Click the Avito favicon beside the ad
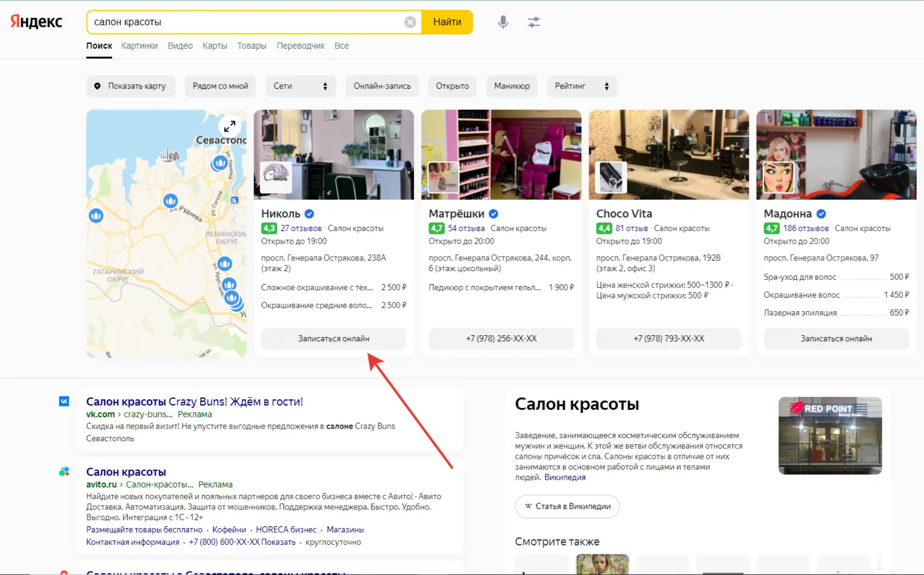 click(64, 471)
